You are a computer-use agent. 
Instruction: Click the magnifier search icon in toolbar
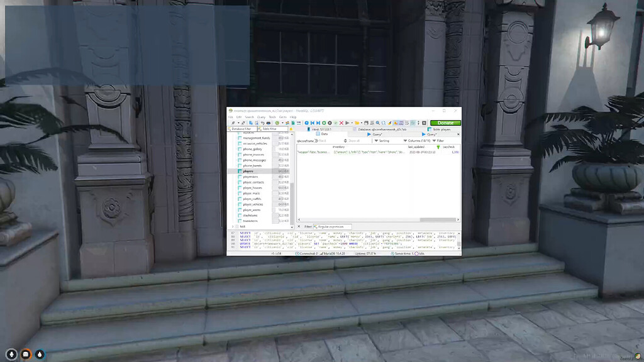(377, 123)
